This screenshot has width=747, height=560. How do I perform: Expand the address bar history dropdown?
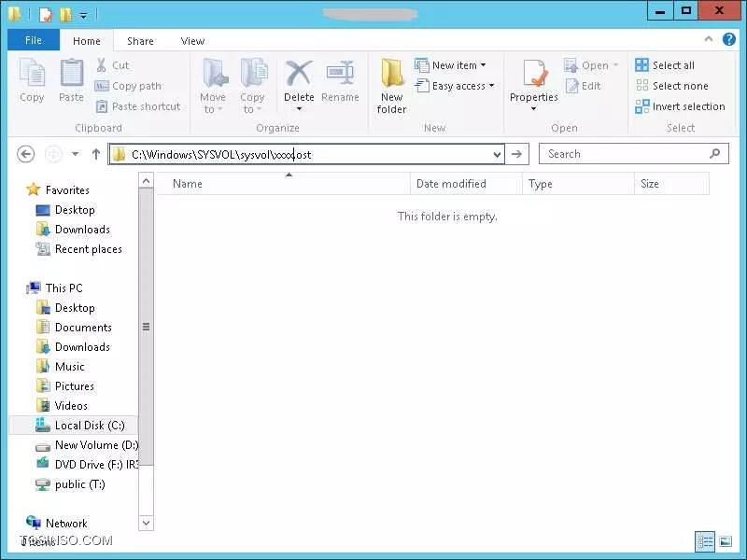[x=497, y=154]
